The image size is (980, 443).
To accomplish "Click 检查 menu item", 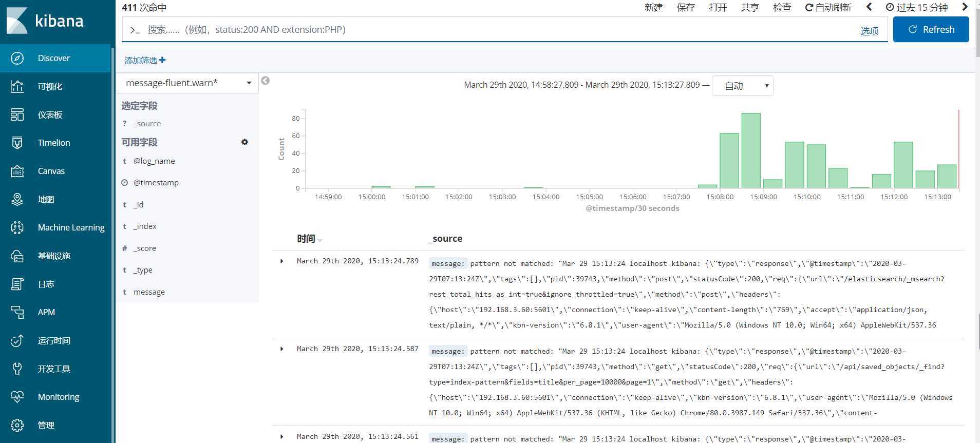I will pyautogui.click(x=782, y=7).
